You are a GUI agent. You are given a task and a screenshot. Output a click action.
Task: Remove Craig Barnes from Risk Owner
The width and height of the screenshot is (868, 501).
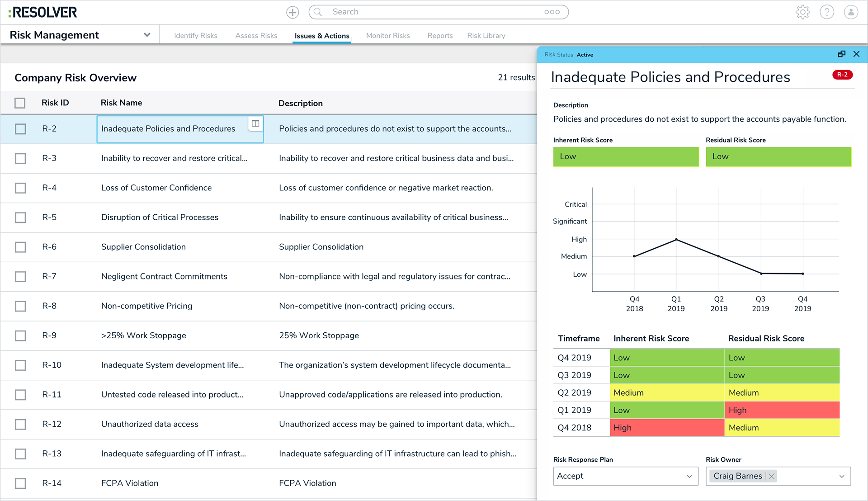click(x=772, y=476)
